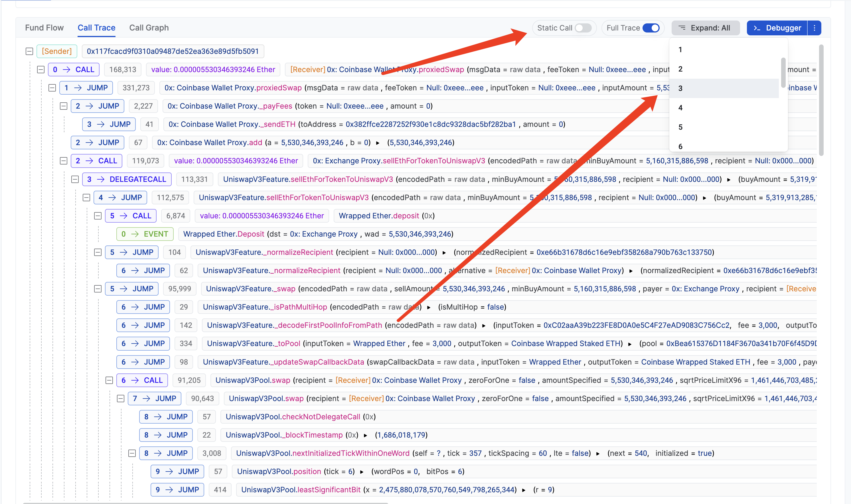The height and width of the screenshot is (504, 851).
Task: Open the Call Graph tab
Action: tap(149, 28)
